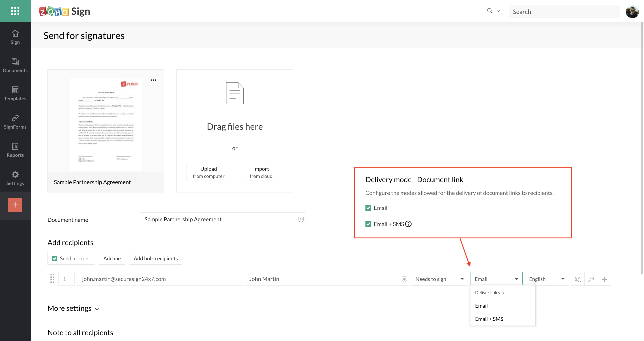Screen dimensions: 644x341
Task: Select Email + SMS in delivery list
Action: click(489, 319)
